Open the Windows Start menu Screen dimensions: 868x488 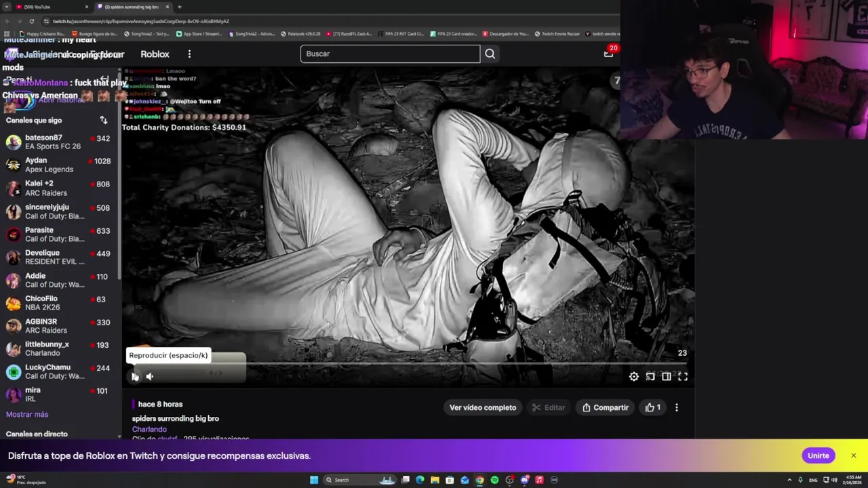313,480
